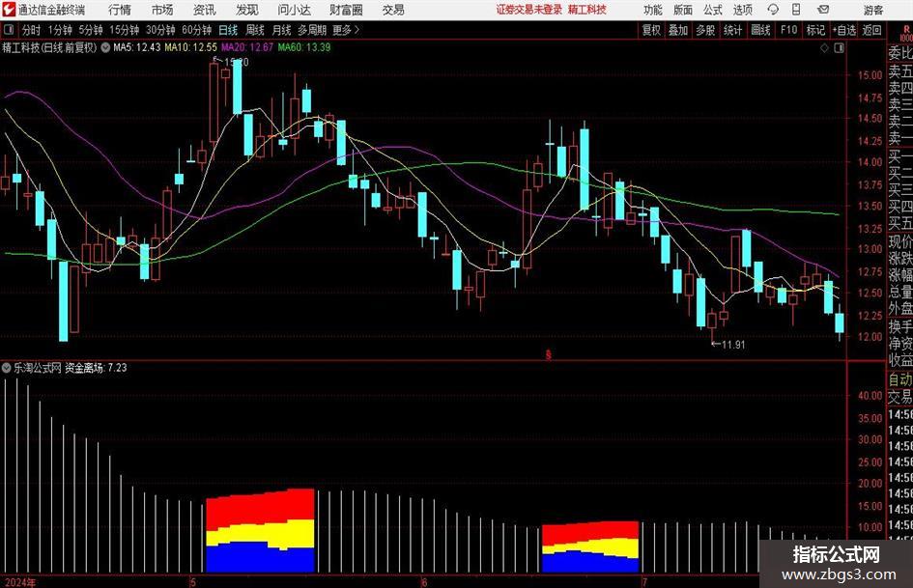Open the 公式 menu
This screenshot has height=588, width=913.
(713, 10)
